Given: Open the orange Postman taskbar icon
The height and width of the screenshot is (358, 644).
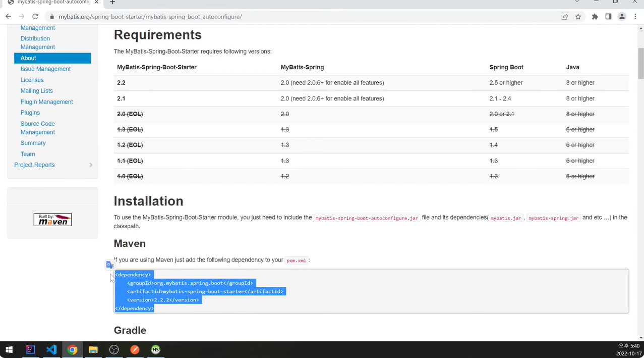Looking at the screenshot, I should pyautogui.click(x=135, y=349).
